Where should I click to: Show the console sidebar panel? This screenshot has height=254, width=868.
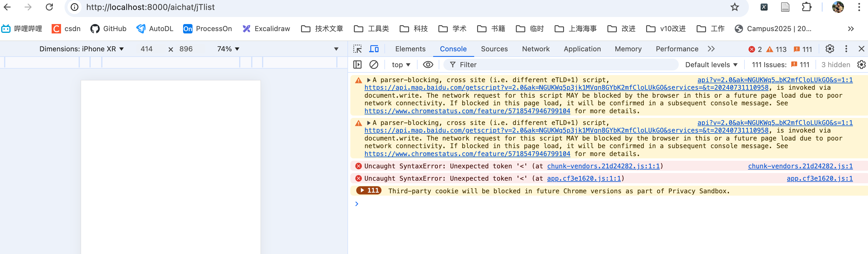pyautogui.click(x=357, y=65)
